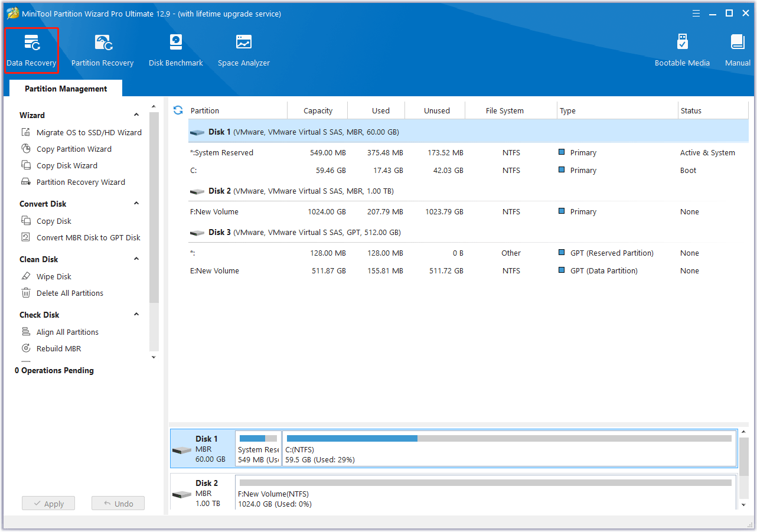Choose Wipe Disk
The image size is (757, 532).
tap(46, 276)
